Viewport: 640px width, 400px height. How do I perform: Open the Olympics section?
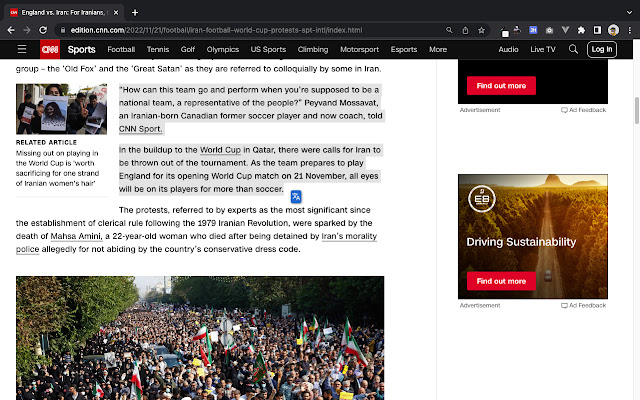[x=222, y=49]
